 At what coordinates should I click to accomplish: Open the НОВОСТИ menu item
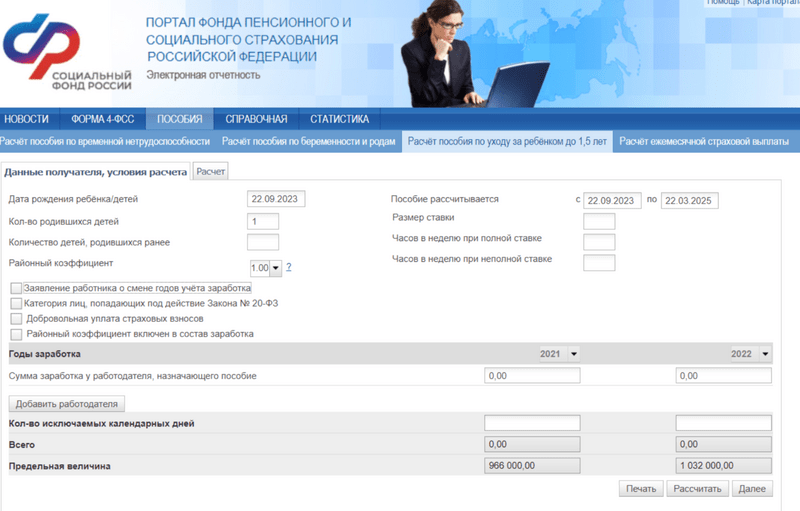tap(27, 119)
